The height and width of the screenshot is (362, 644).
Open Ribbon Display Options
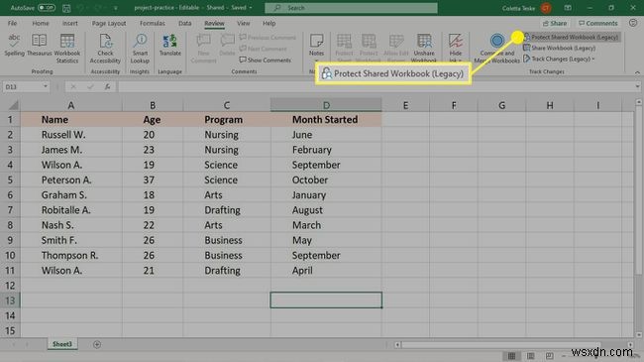(568, 8)
